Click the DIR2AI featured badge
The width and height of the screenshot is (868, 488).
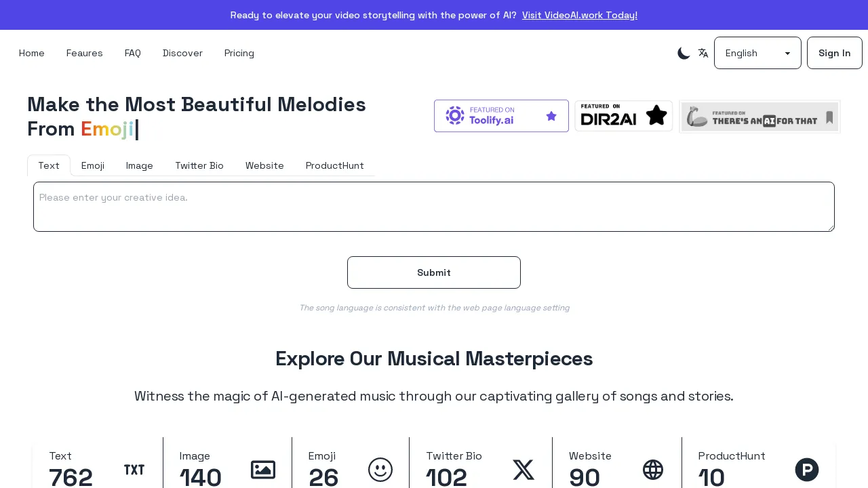click(623, 115)
